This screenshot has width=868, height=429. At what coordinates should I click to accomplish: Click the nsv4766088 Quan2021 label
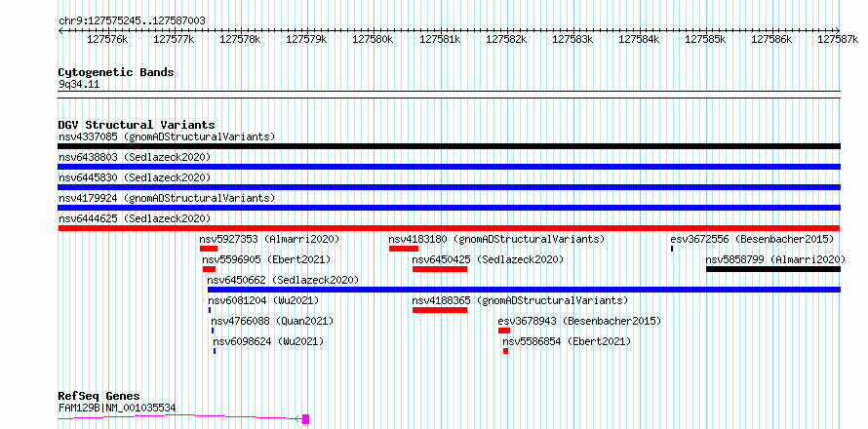point(272,321)
